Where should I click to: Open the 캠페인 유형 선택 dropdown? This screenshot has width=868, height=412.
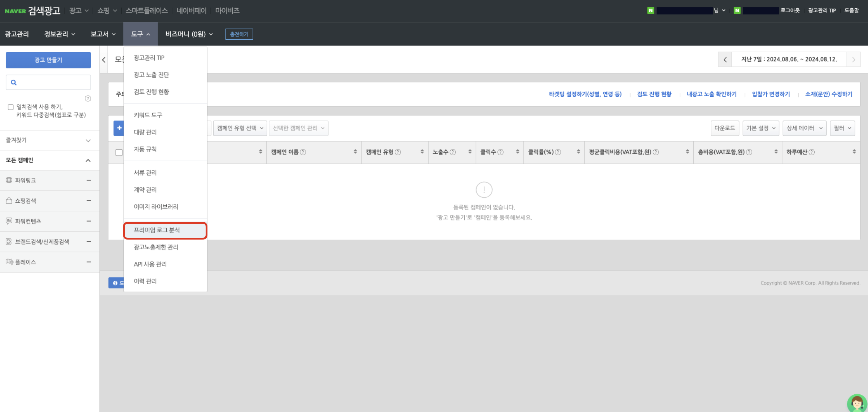pos(240,128)
